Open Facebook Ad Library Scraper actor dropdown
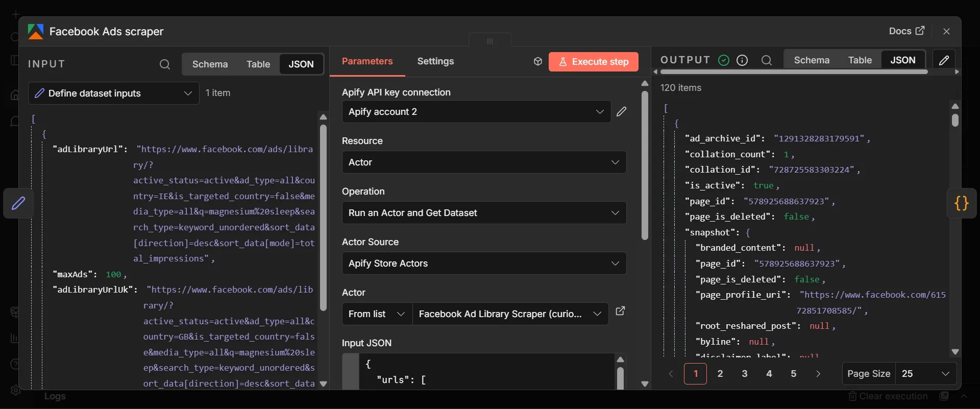Image resolution: width=980 pixels, height=409 pixels. coord(510,314)
